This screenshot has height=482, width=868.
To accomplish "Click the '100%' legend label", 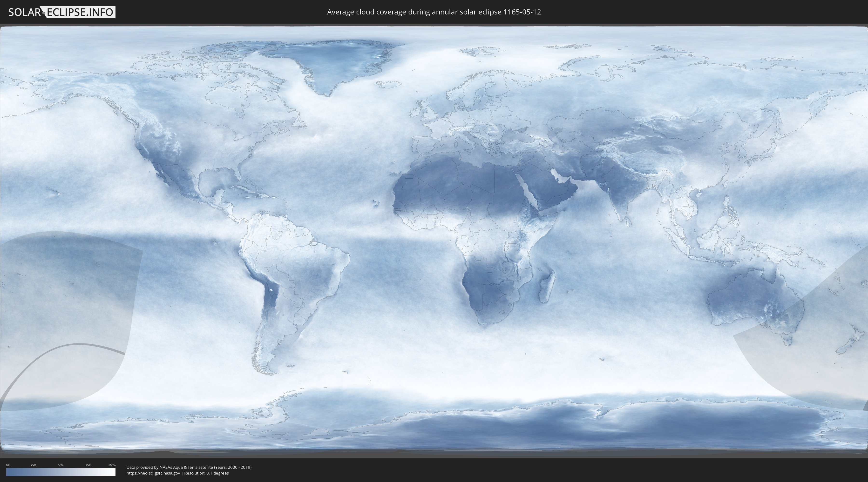I will coord(112,465).
